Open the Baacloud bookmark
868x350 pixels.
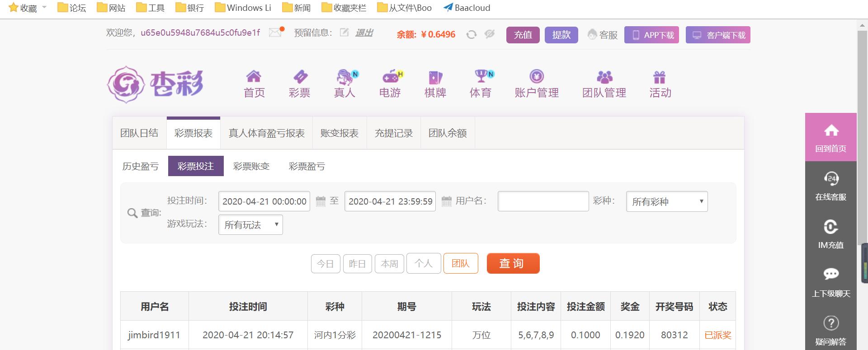467,8
